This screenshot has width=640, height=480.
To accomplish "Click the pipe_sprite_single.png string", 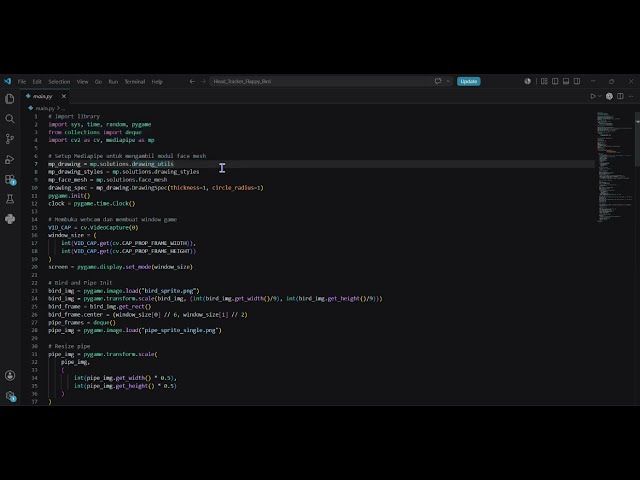I will [x=182, y=330].
